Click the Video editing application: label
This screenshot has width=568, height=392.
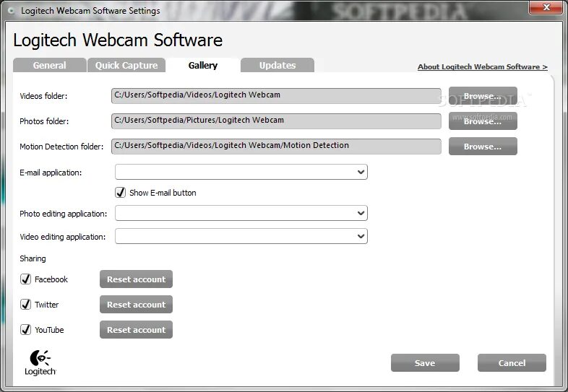(63, 237)
